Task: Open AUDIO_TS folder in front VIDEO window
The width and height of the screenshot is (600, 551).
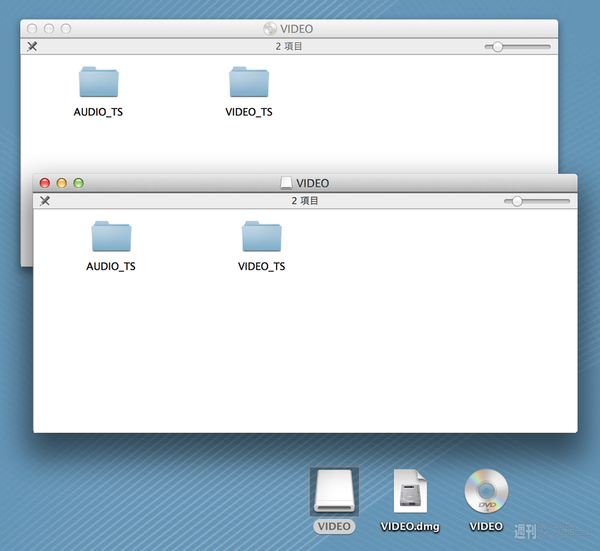Action: coord(111,236)
